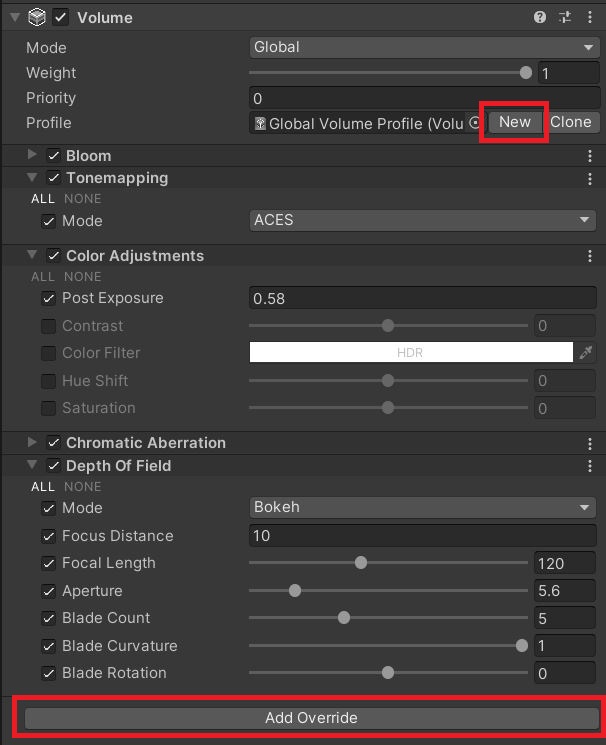Open Volume component help reference icon
The height and width of the screenshot is (745, 606).
pos(539,18)
